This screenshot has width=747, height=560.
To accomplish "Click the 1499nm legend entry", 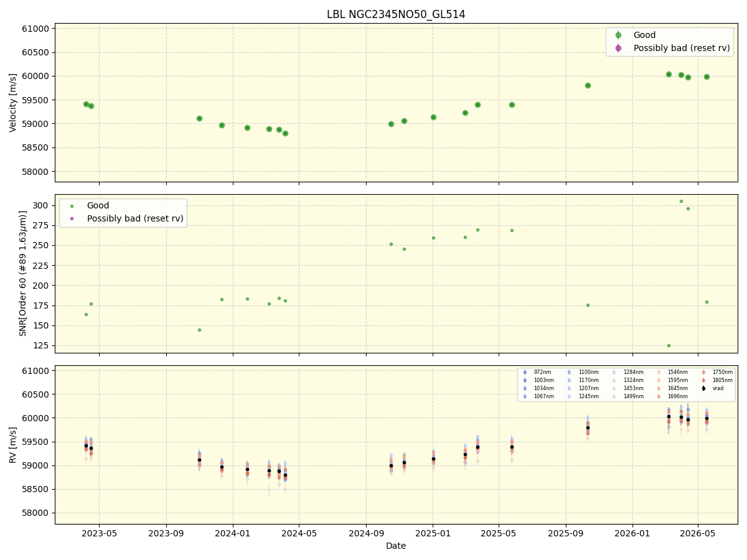I will coord(633,396).
